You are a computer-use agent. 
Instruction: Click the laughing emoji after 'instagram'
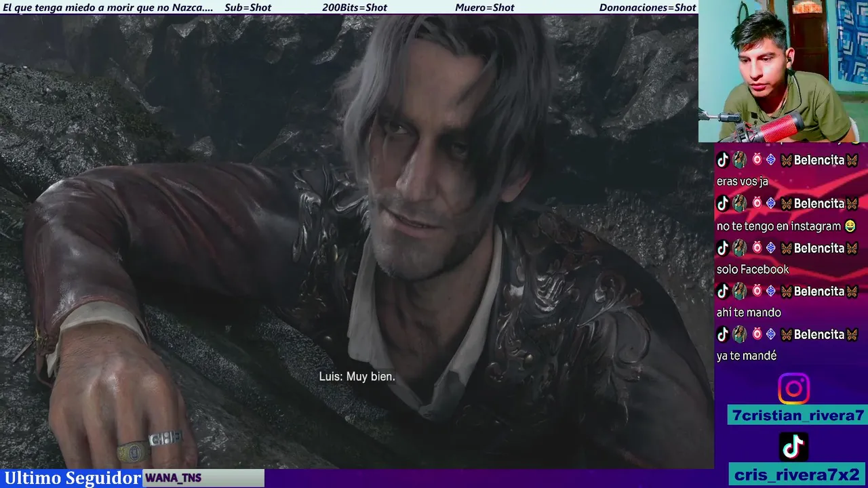(850, 226)
